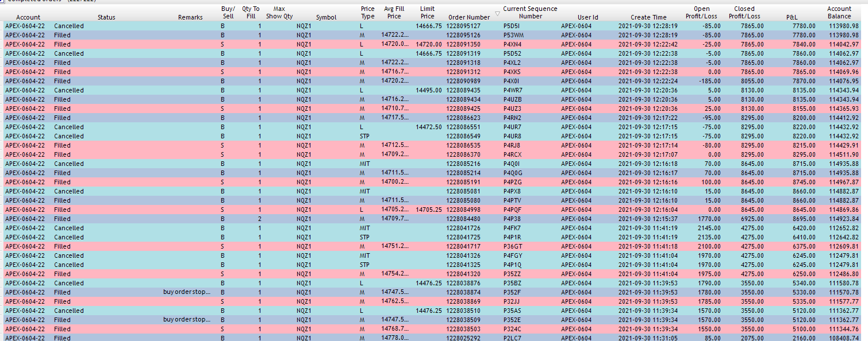Select P&L value 6375.00
This screenshot has height=341, width=868.
point(805,246)
